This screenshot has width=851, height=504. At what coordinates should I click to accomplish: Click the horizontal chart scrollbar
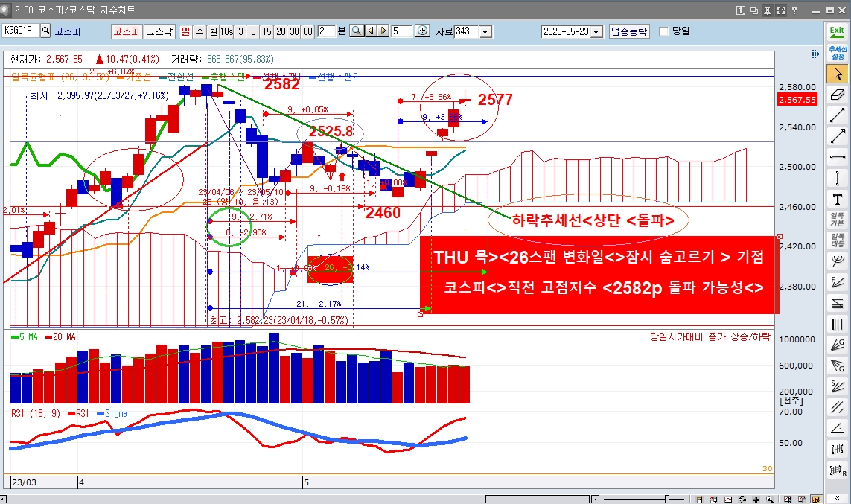[538, 499]
